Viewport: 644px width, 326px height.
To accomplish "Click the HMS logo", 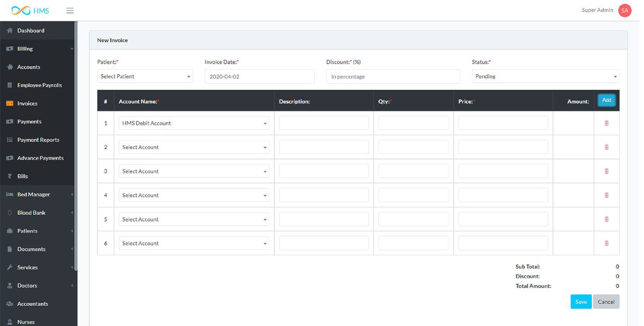I will point(30,11).
